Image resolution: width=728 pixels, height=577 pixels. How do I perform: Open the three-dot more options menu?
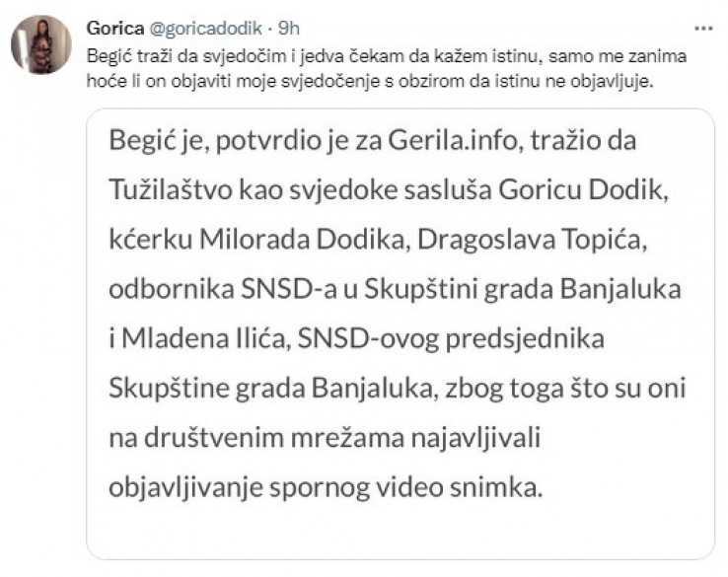coord(703,29)
